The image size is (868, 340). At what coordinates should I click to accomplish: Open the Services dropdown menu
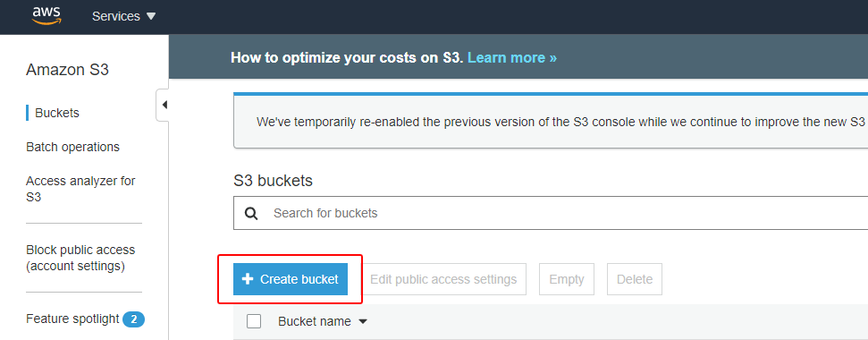click(124, 17)
